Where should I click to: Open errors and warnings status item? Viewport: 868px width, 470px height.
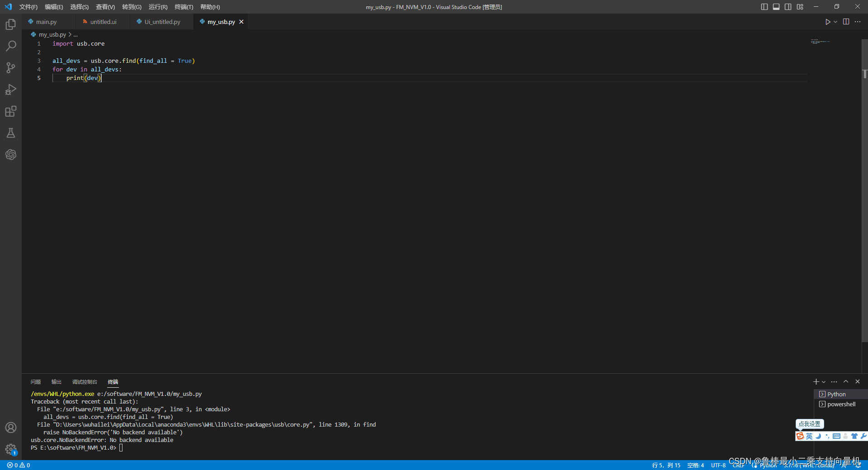19,465
